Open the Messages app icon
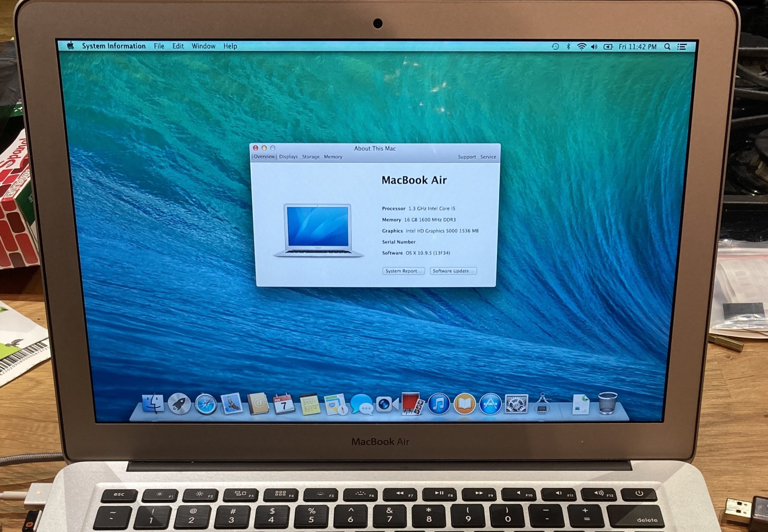 361,405
